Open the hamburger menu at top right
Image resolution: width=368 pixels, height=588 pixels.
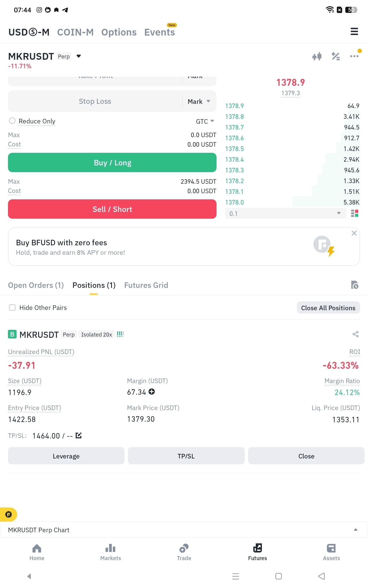(x=354, y=32)
